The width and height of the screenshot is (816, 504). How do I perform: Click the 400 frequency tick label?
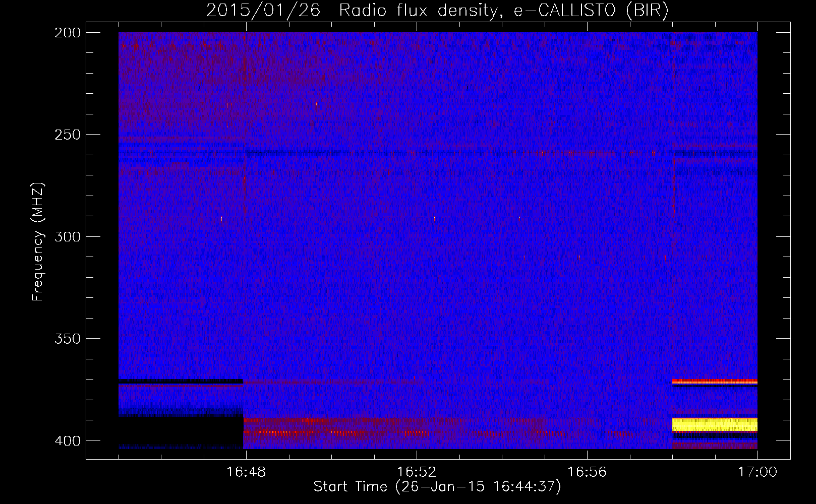coord(68,440)
